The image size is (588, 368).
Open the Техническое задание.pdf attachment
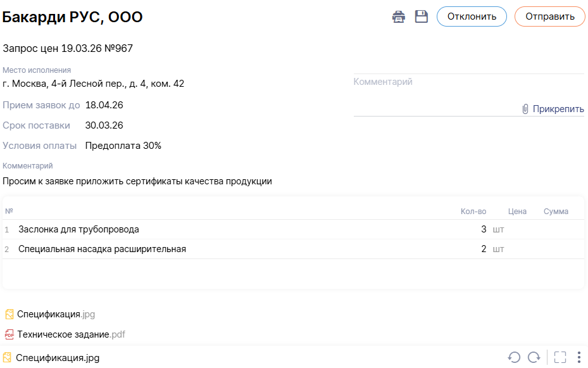click(71, 334)
